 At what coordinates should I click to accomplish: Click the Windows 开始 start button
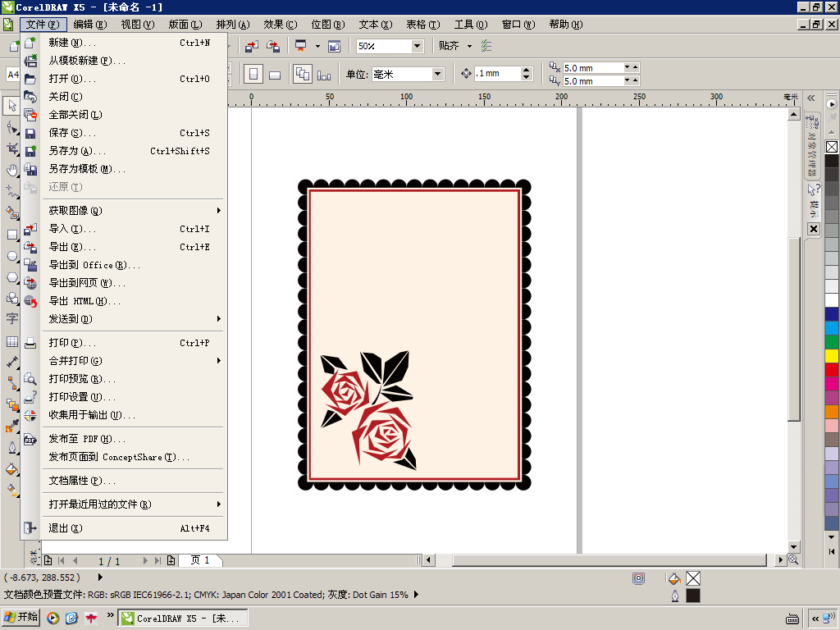pos(21,617)
